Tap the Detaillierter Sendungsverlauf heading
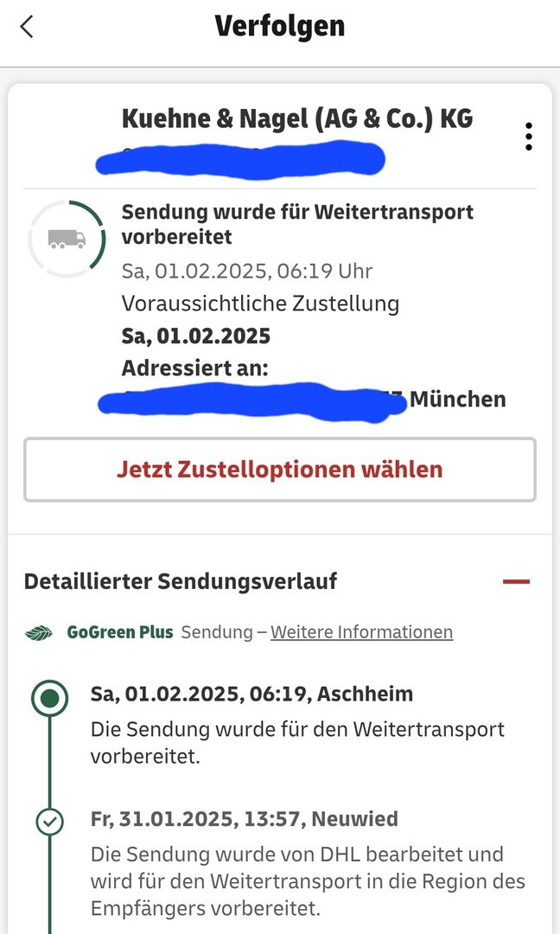 pos(181,581)
